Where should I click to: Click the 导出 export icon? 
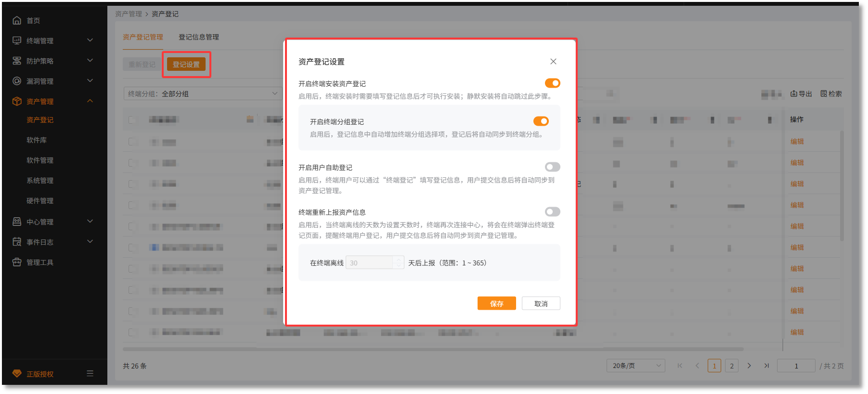point(794,93)
